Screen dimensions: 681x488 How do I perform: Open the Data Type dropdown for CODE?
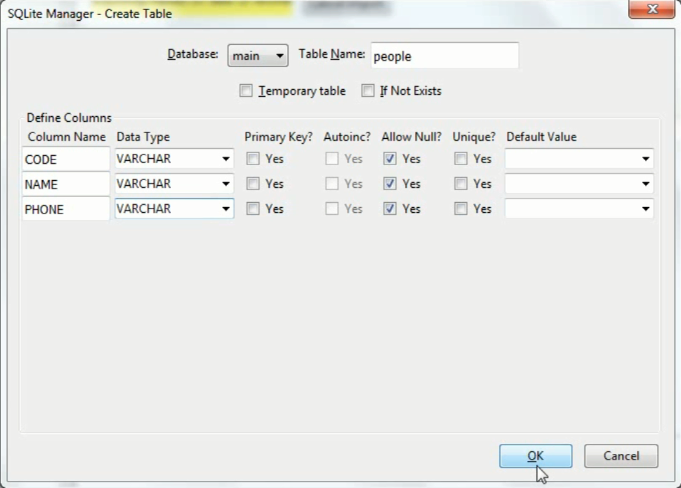coord(174,158)
